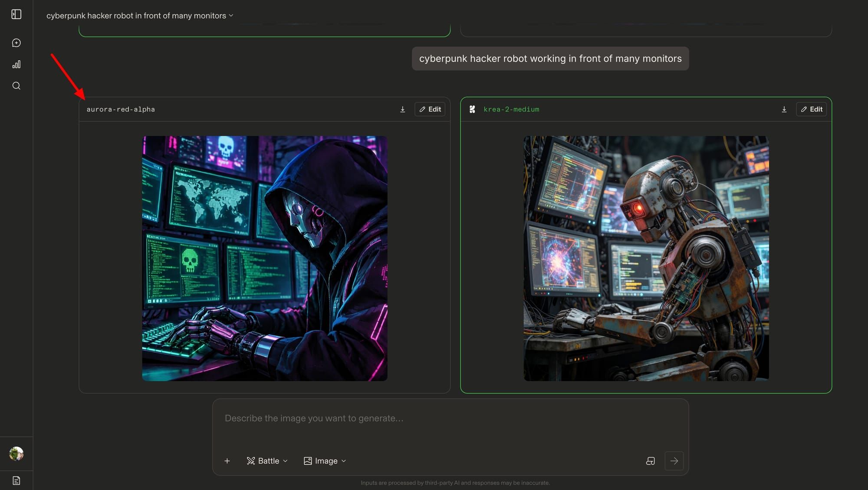The height and width of the screenshot is (490, 868).
Task: Open the conversation title dropdown
Action: [140, 16]
